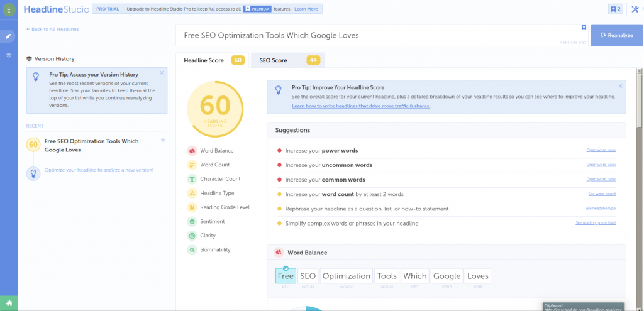Click the user avatar E icon

[9, 9]
